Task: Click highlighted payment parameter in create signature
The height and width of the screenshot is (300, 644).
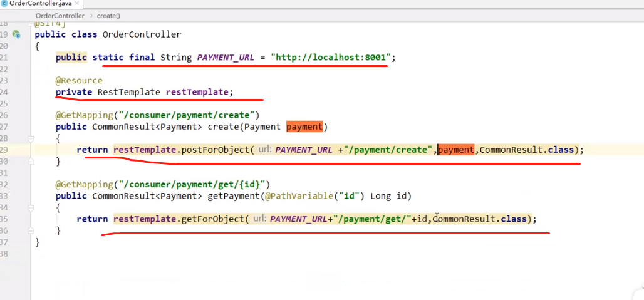Action: (x=304, y=127)
